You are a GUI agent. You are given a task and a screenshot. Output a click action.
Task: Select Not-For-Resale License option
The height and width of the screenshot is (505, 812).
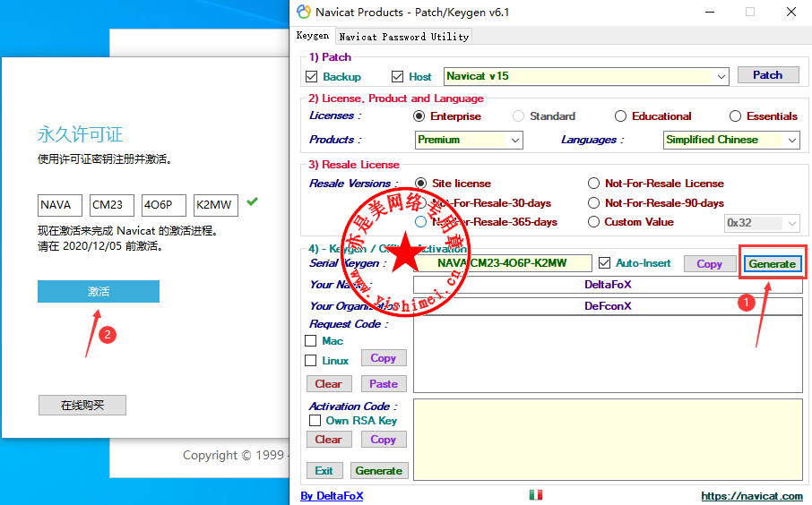pos(593,184)
